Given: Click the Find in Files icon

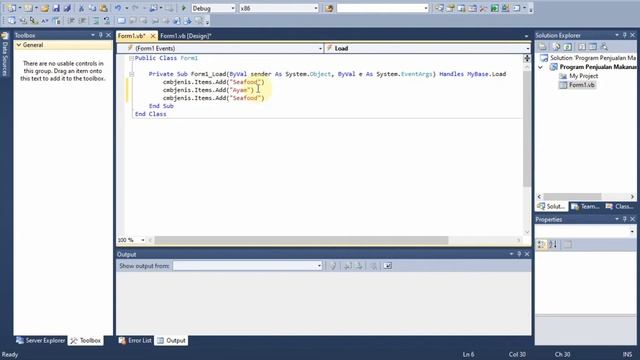Looking at the screenshot, I should [x=329, y=8].
